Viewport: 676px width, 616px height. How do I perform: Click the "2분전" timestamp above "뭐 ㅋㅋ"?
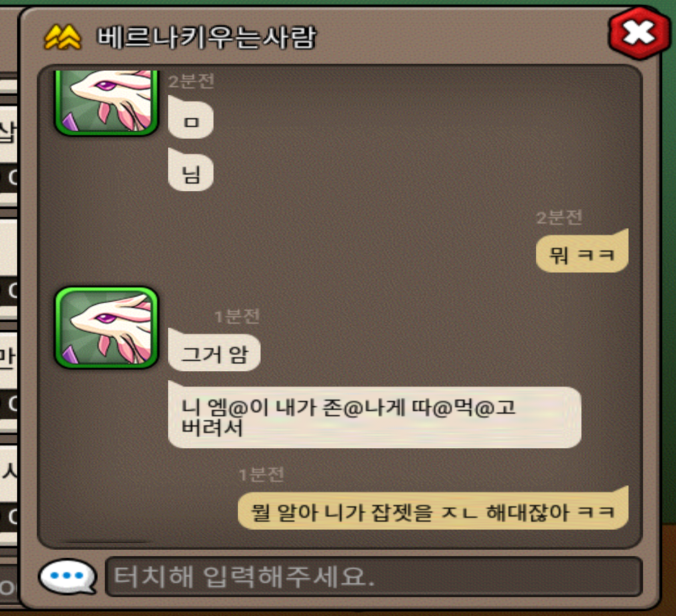(559, 217)
